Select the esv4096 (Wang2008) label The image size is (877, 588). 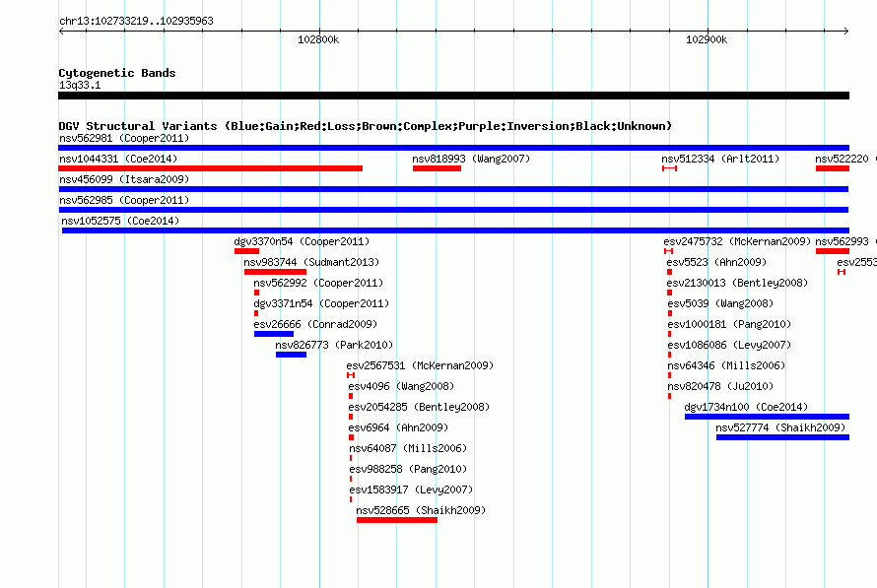click(x=401, y=386)
